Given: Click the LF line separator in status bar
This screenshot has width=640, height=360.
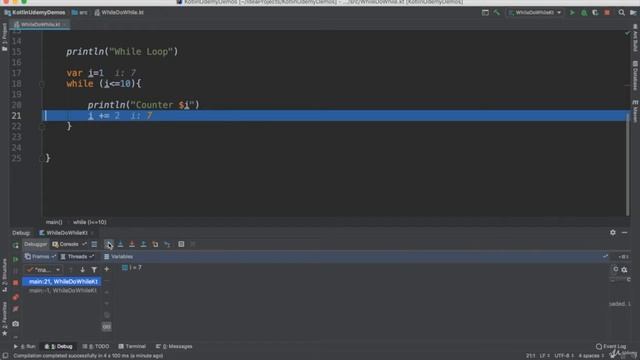Looking at the screenshot, I should [x=544, y=356].
